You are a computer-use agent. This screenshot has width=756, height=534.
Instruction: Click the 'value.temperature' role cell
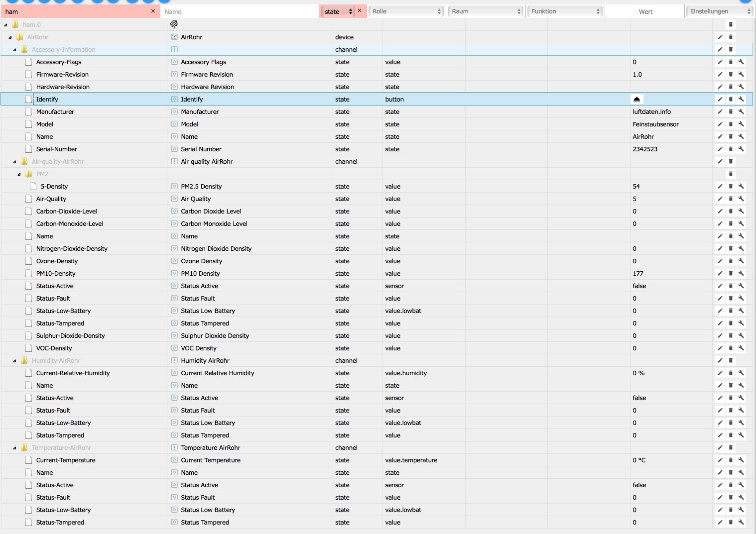(411, 460)
